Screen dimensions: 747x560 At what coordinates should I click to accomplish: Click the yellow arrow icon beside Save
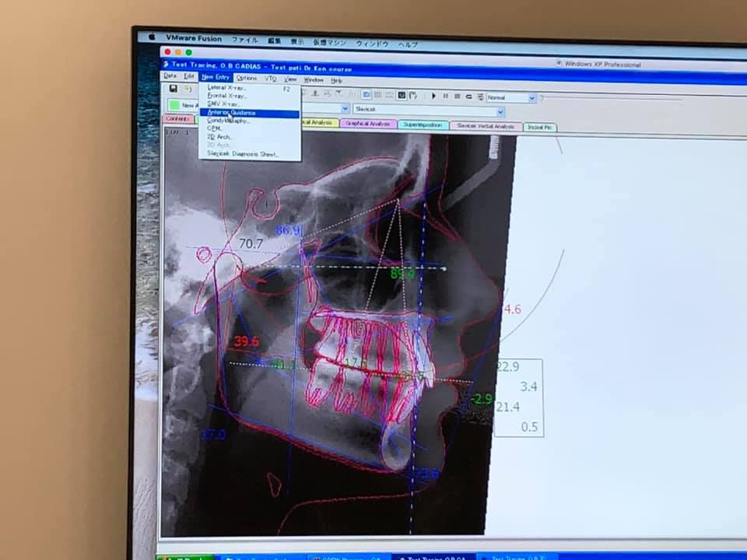188,89
